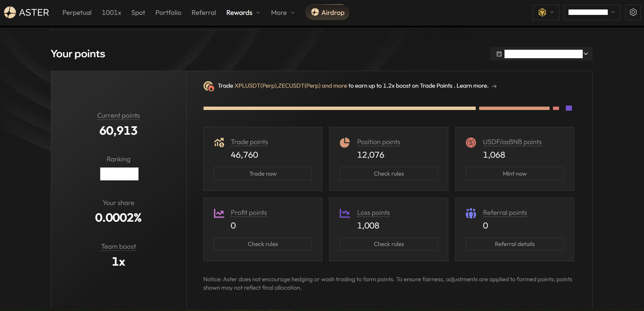Go to the Perpetual tab
644x311 pixels.
click(77, 13)
